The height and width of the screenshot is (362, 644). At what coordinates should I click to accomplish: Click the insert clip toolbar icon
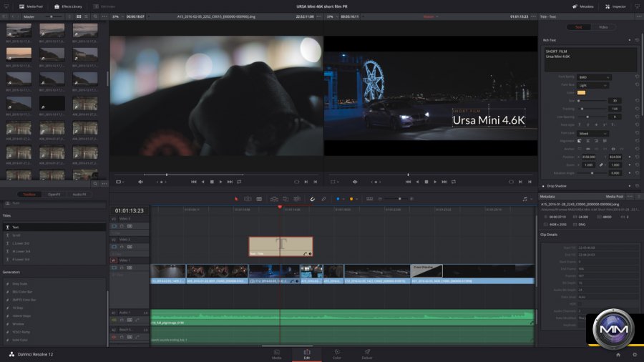click(x=274, y=199)
